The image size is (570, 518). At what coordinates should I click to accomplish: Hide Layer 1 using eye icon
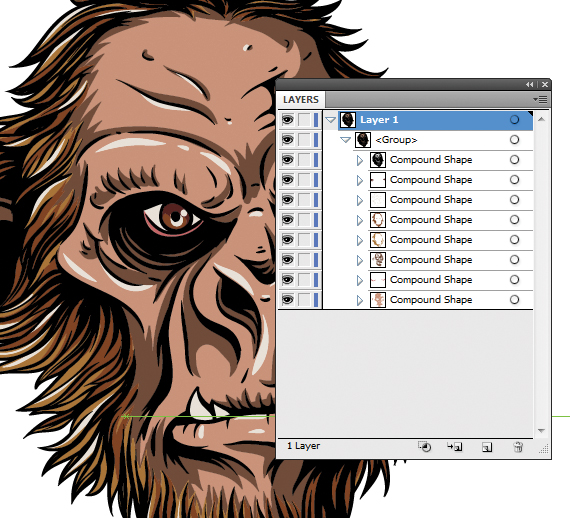[288, 120]
